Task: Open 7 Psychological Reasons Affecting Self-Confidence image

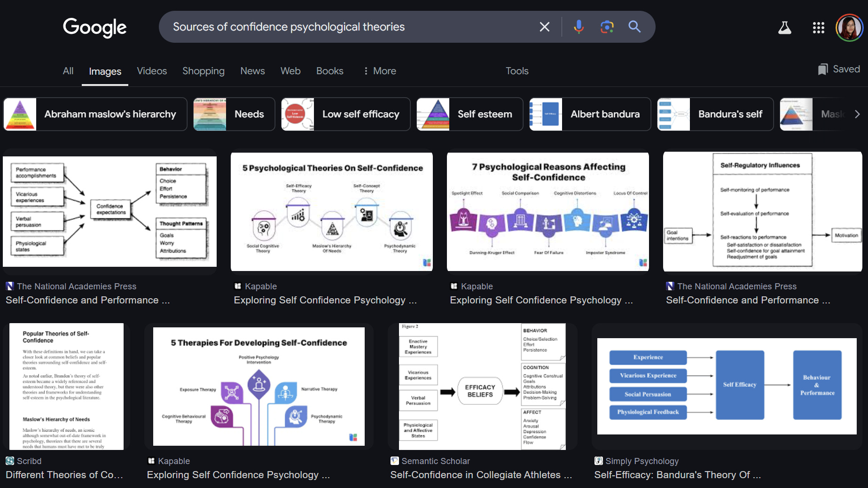Action: 548,211
